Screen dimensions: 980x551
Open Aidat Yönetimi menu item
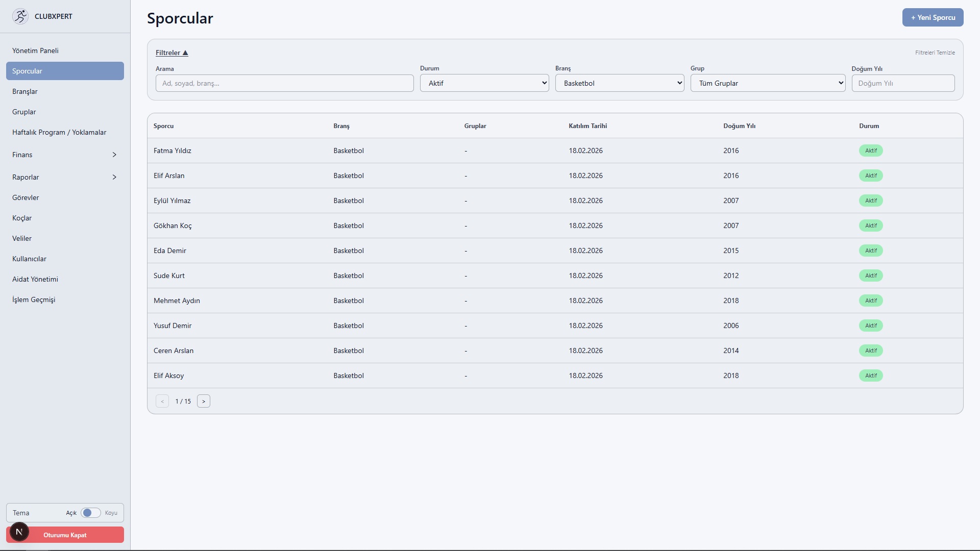(x=35, y=279)
